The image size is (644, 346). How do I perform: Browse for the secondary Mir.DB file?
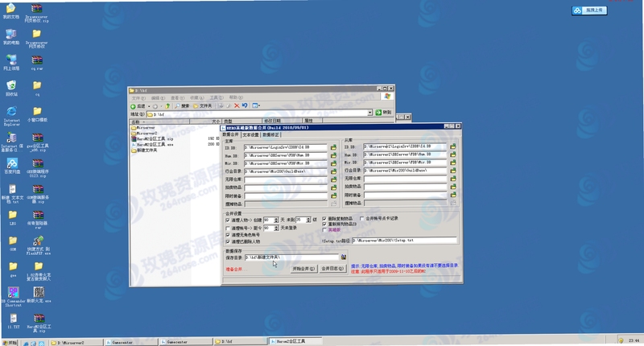pyautogui.click(x=453, y=163)
